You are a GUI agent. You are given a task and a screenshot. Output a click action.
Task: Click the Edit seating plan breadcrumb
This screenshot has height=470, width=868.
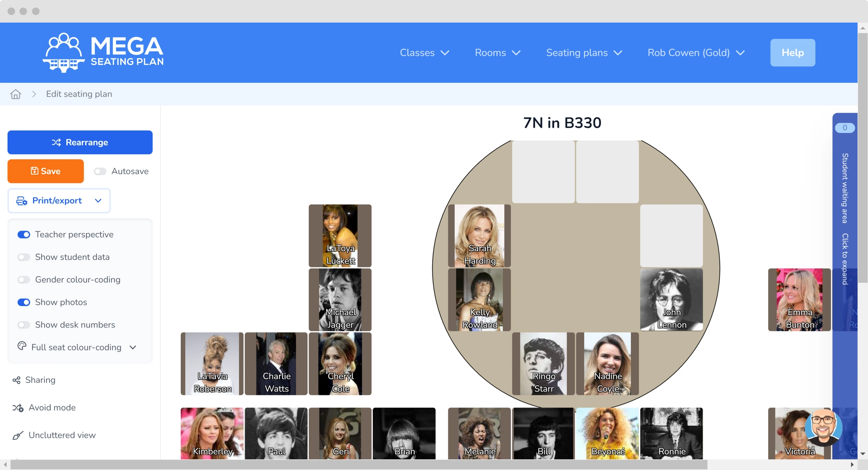(x=79, y=94)
